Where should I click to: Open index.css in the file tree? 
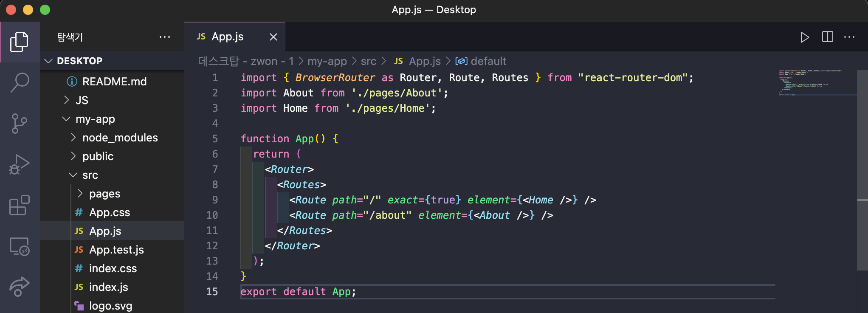click(x=113, y=268)
